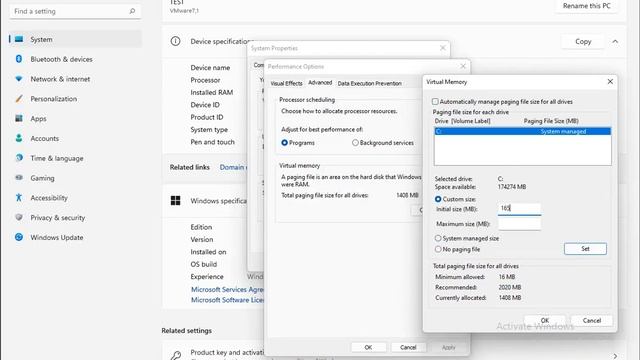The height and width of the screenshot is (360, 640).
Task: Switch to the Visual Effects tab
Action: 286,83
